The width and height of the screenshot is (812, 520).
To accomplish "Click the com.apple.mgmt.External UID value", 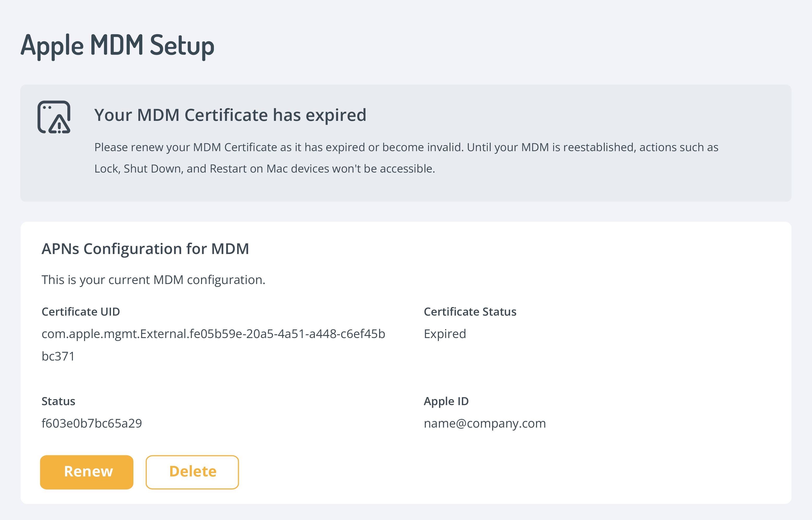I will 213,334.
